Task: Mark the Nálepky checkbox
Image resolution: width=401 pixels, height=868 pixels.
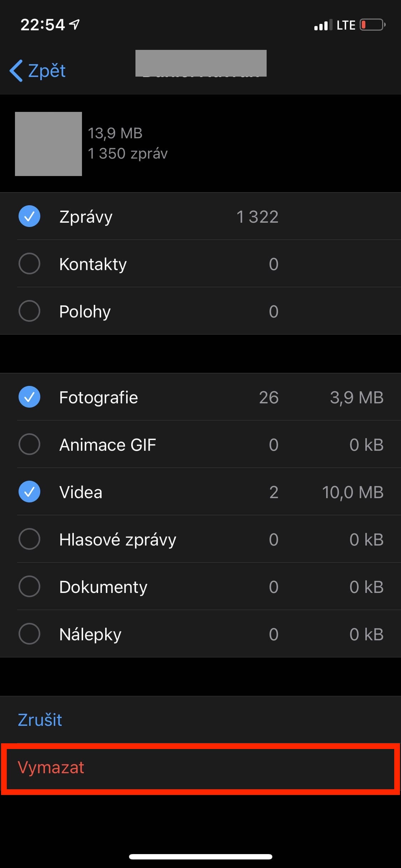Action: click(29, 634)
